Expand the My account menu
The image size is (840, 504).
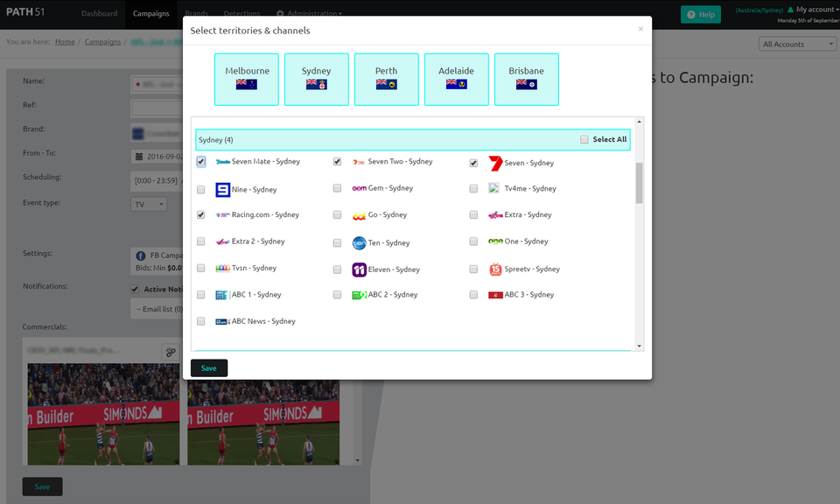812,10
